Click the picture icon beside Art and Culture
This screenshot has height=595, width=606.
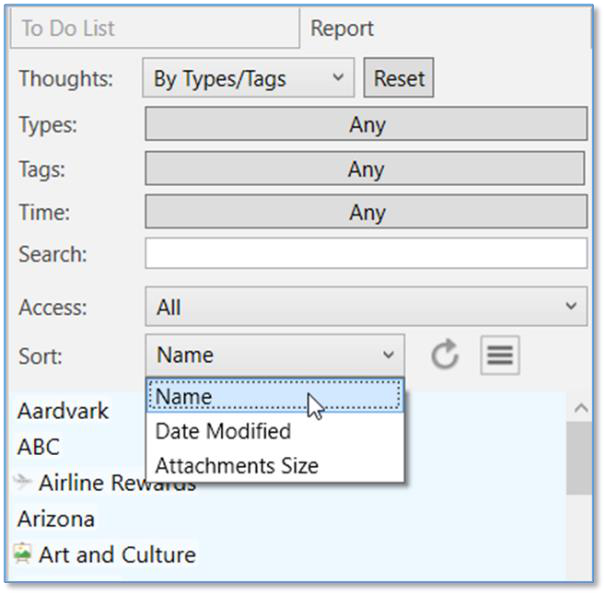pos(25,553)
